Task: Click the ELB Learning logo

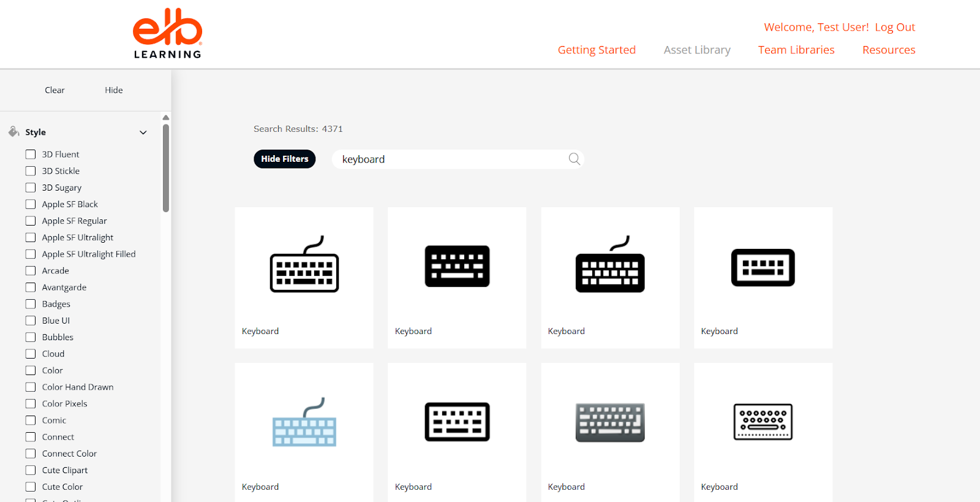Action: 167,34
